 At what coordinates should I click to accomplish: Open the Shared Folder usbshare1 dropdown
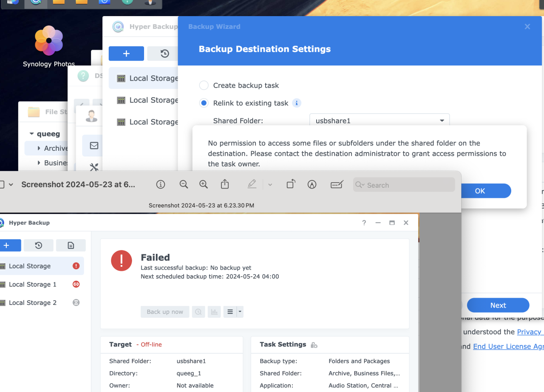coord(380,121)
